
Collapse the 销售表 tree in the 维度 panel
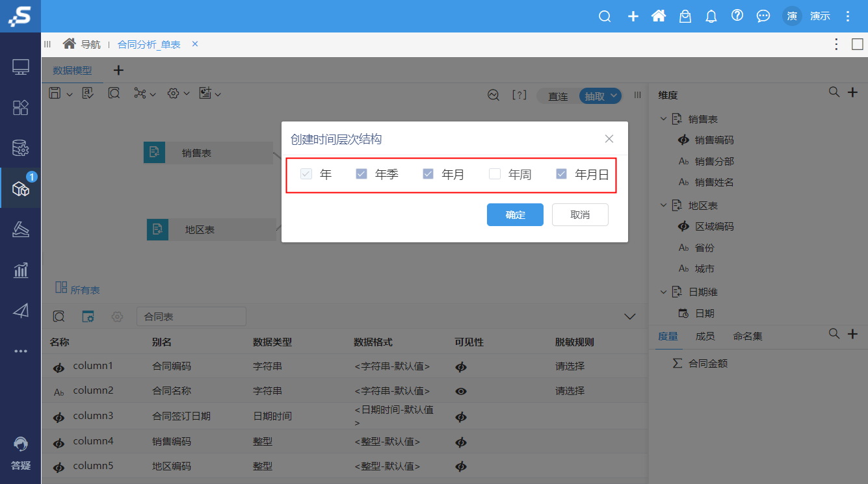click(663, 118)
